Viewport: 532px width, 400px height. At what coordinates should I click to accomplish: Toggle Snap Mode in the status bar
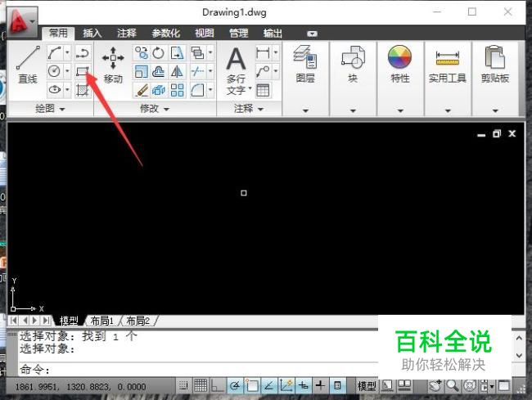point(183,385)
